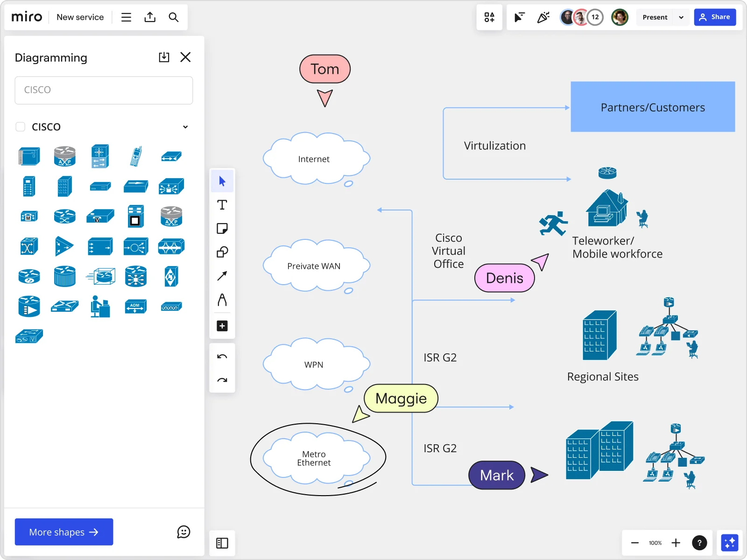The width and height of the screenshot is (747, 560).
Task: Trigger a confetti reaction
Action: pyautogui.click(x=543, y=17)
